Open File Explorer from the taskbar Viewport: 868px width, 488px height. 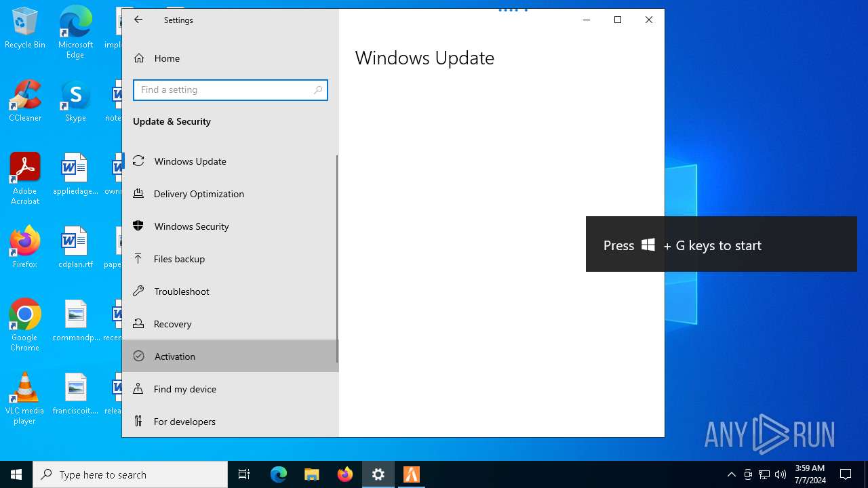coord(312,474)
